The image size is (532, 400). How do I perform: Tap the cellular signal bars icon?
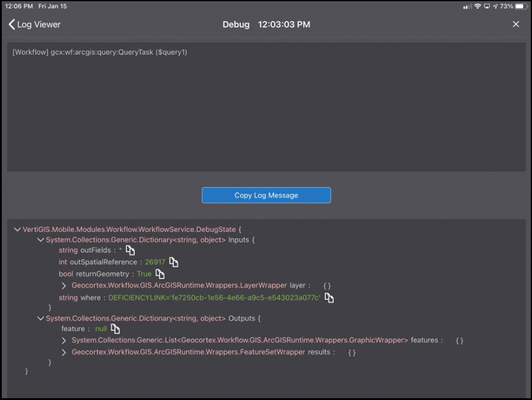tap(468, 7)
